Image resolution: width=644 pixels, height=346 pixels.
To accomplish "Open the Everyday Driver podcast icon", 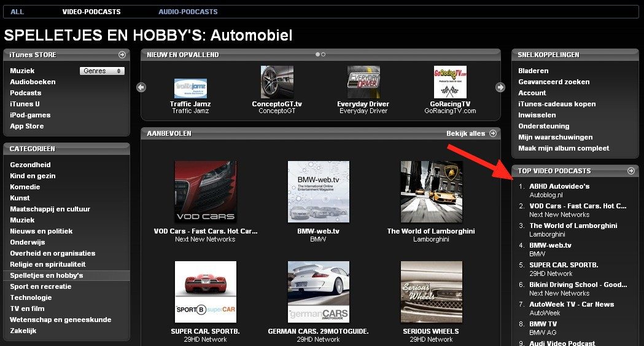I will point(363,82).
